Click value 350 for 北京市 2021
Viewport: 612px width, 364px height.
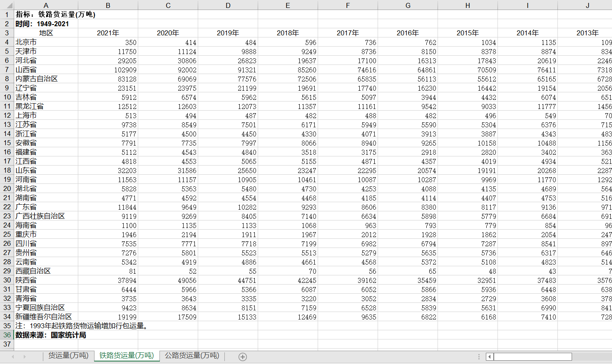coord(108,42)
